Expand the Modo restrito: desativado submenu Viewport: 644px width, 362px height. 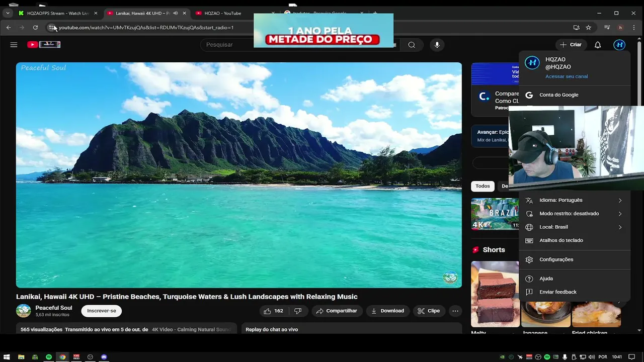[x=575, y=214]
